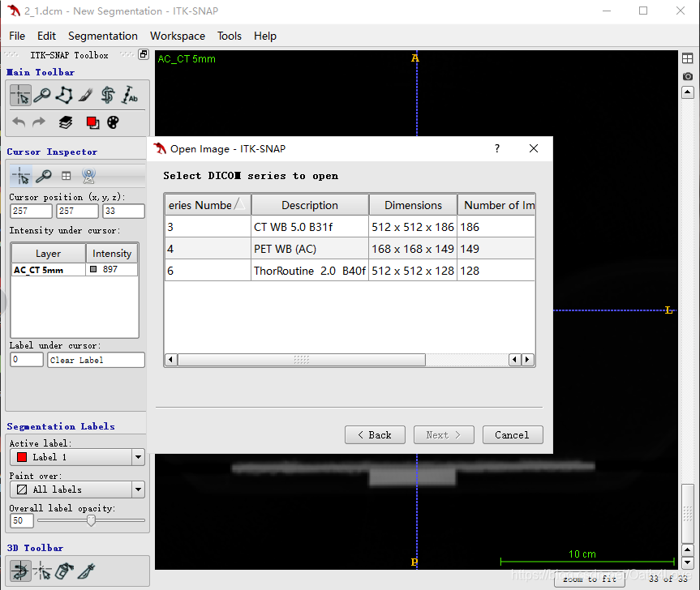
Task: Adjust the overall label opacity slider
Action: coord(91,520)
